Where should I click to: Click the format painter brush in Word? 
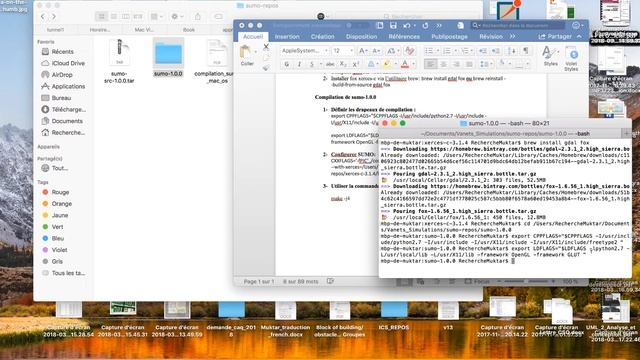266,68
